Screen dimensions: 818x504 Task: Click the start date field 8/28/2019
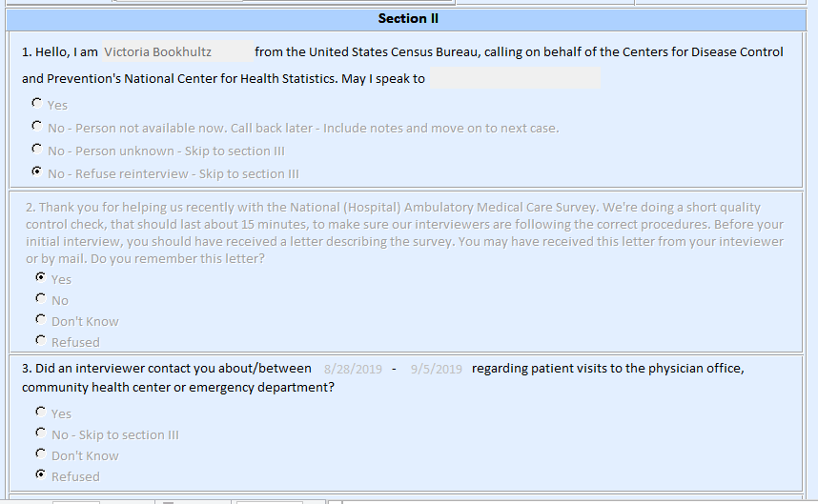click(x=353, y=369)
